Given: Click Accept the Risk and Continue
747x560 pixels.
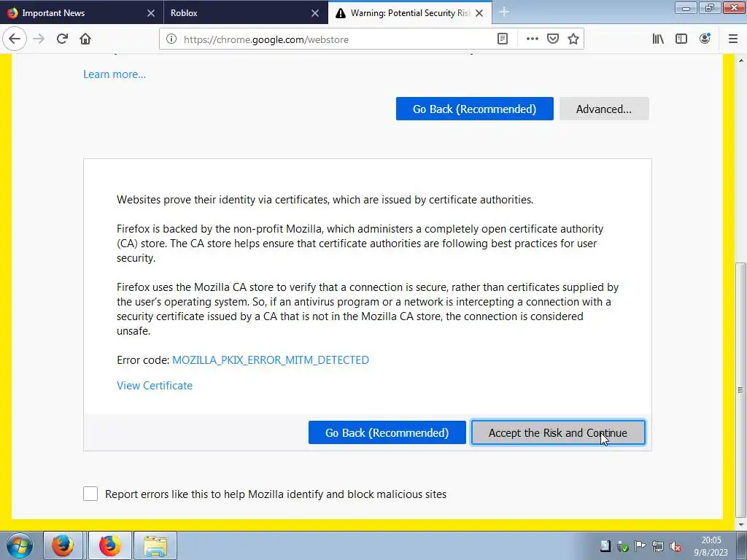Looking at the screenshot, I should (x=558, y=432).
